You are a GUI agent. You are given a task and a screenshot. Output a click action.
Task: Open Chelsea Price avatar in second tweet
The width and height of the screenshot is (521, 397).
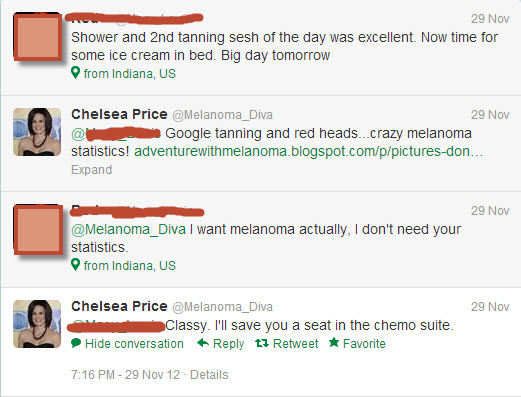37,132
